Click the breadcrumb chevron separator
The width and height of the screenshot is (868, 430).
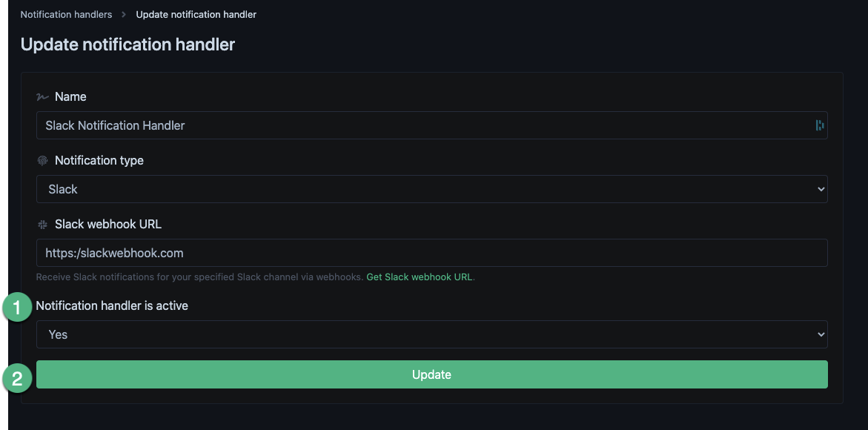tap(124, 15)
